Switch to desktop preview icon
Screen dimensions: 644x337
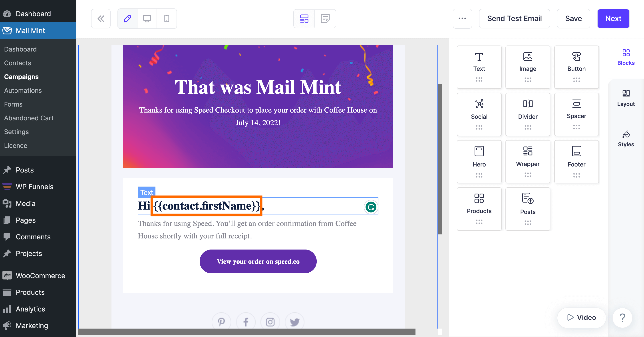(147, 18)
